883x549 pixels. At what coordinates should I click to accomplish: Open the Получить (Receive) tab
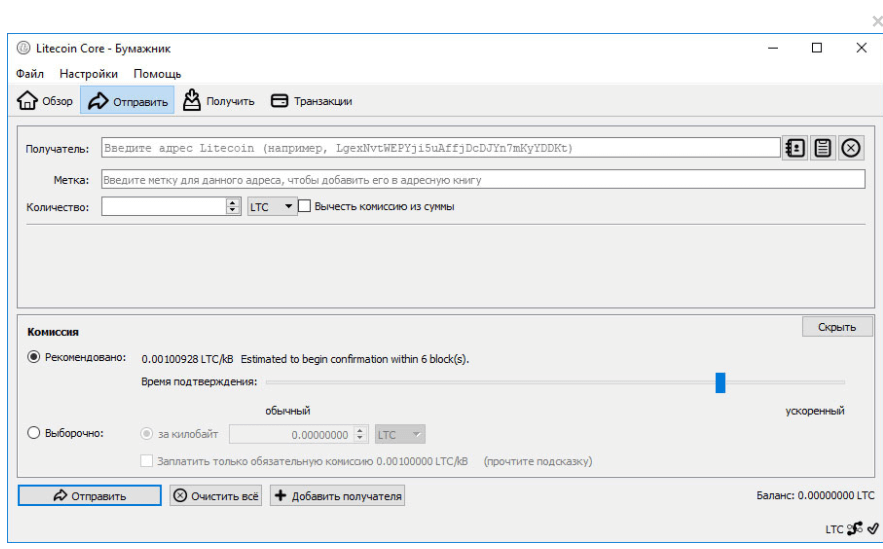(218, 101)
